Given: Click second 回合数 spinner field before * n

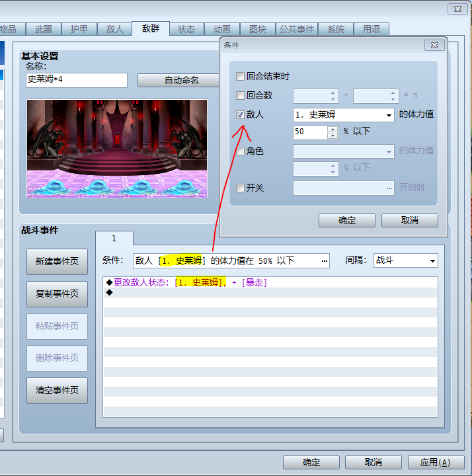Looking at the screenshot, I should [375, 96].
